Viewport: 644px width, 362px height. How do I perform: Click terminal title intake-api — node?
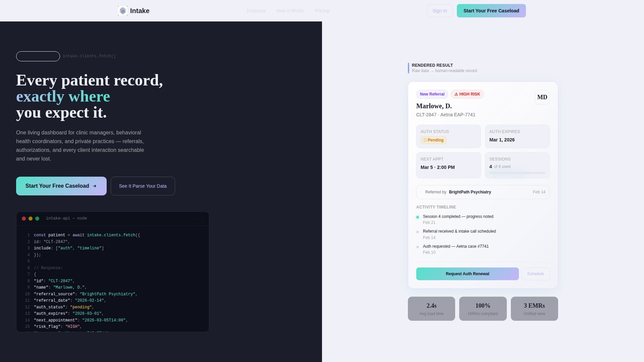pos(66,219)
